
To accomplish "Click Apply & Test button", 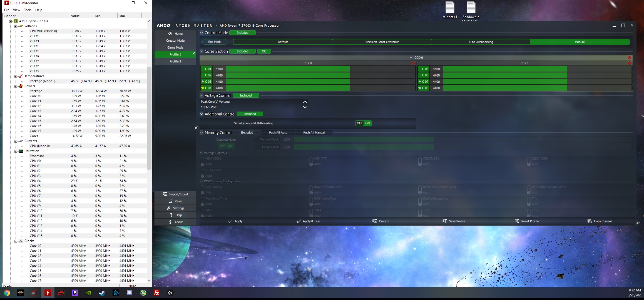I will click(x=308, y=221).
